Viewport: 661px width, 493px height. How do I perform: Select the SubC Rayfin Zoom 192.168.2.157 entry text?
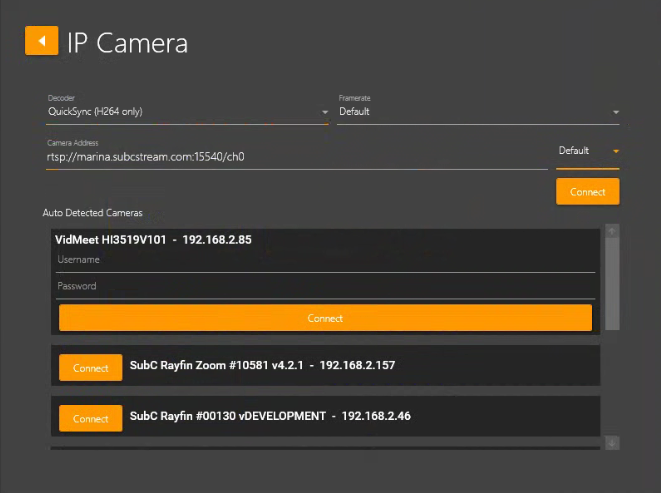pos(262,366)
